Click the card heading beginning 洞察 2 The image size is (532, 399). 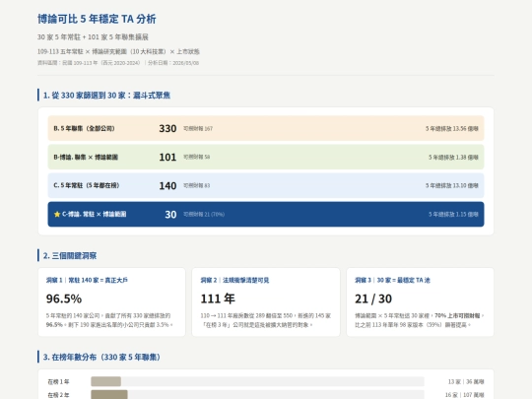pyautogui.click(x=234, y=280)
